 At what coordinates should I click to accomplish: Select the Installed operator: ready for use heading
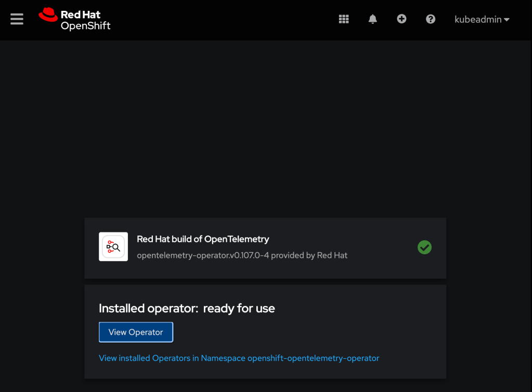click(187, 309)
